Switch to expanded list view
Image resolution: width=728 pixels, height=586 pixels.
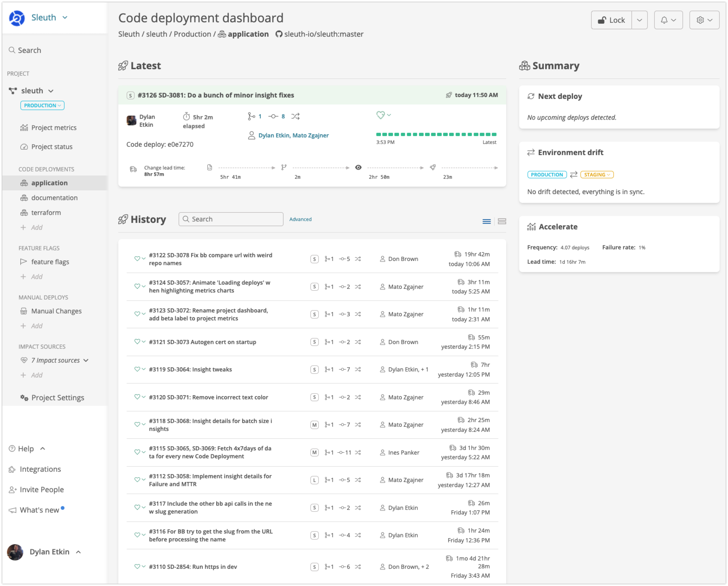pyautogui.click(x=502, y=222)
